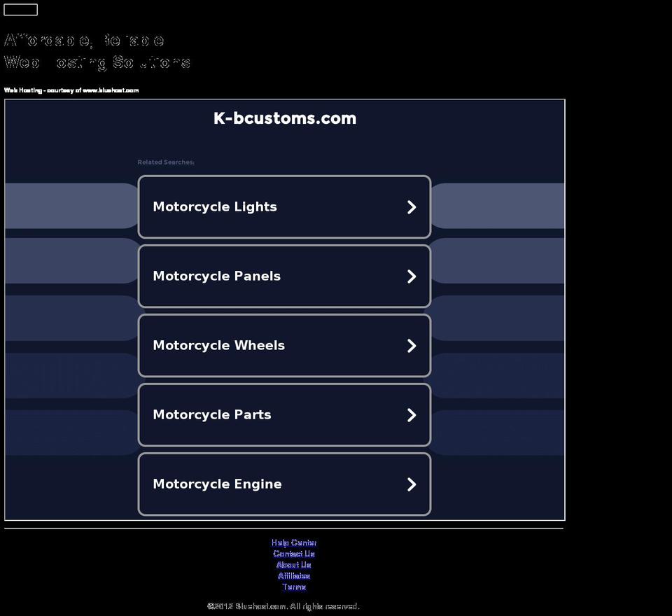Open the Help Center footer link
672x616 pixels.
294,542
